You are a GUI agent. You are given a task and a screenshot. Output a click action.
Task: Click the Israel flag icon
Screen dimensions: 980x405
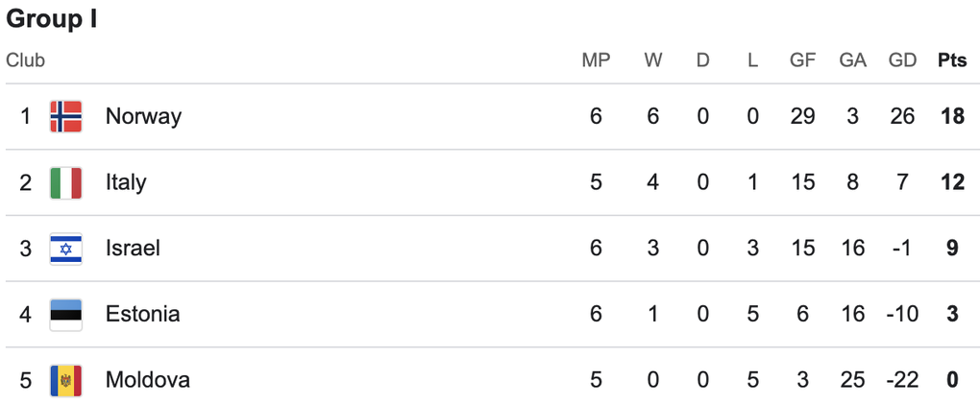[65, 249]
